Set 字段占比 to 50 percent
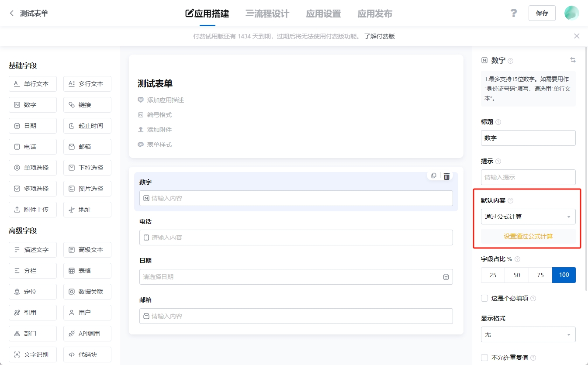The width and height of the screenshot is (588, 365). click(x=516, y=275)
